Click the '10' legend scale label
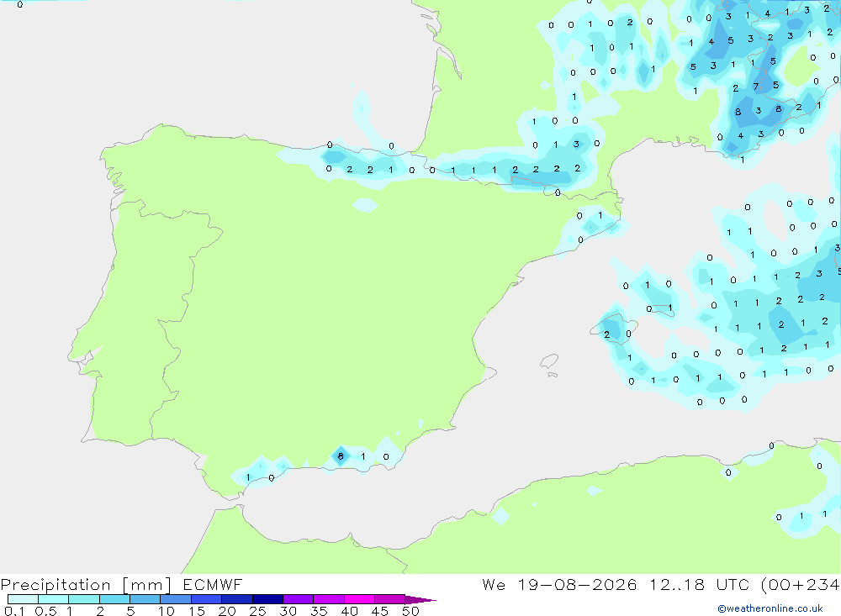841x616 pixels. [167, 611]
